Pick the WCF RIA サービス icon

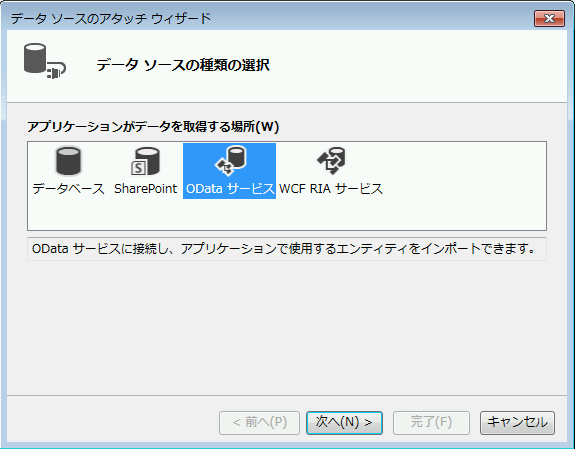pos(331,161)
